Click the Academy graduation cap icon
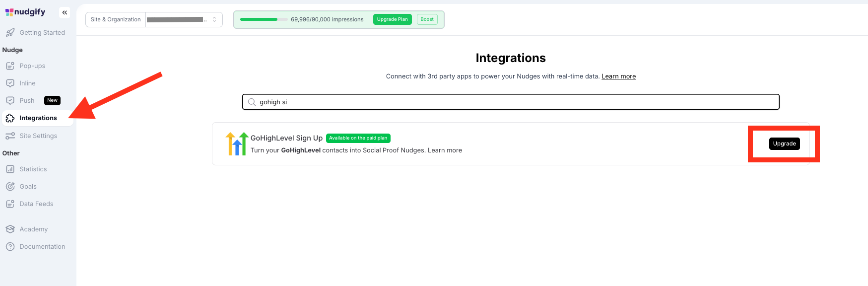868x286 pixels. 10,229
